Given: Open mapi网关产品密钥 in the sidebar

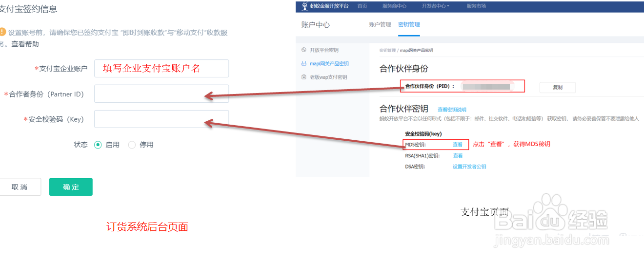Looking at the screenshot, I should [x=329, y=64].
